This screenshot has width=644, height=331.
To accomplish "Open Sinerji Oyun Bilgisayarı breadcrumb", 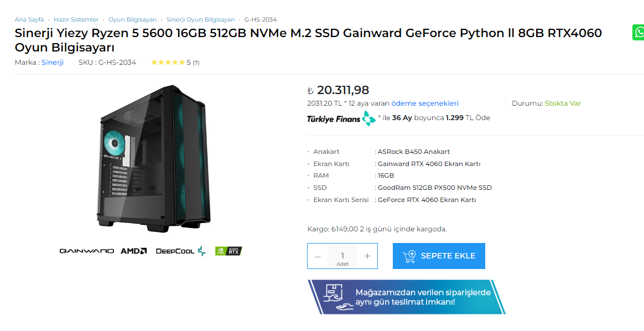I will coord(200,19).
